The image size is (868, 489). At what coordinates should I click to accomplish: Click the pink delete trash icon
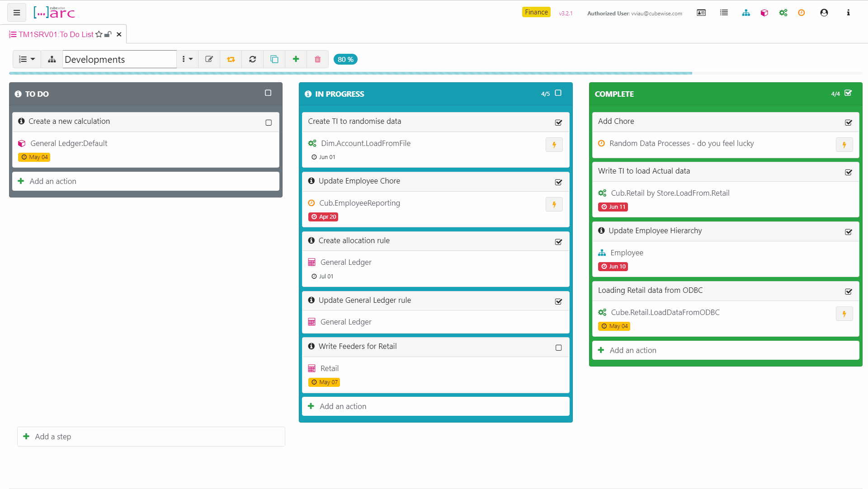[x=317, y=59]
